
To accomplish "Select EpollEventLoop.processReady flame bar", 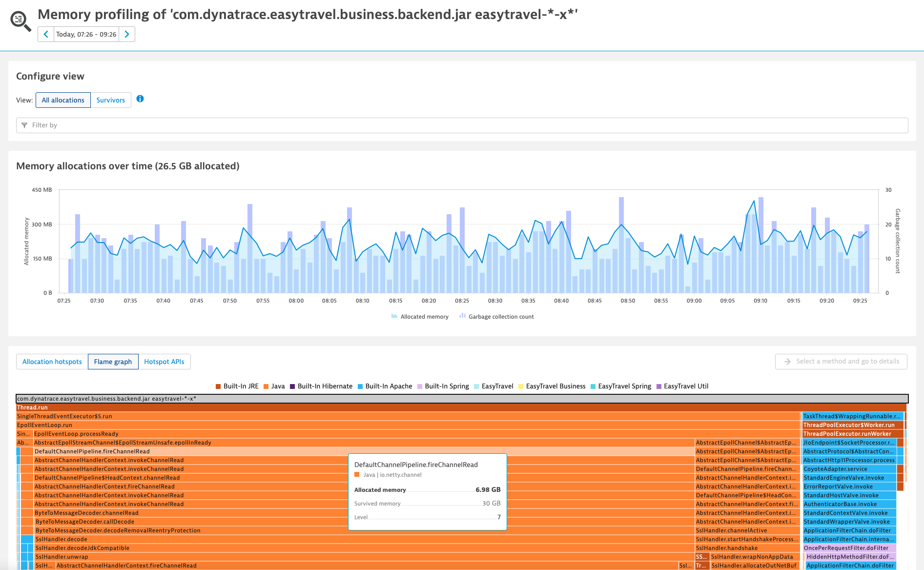I will point(417,434).
